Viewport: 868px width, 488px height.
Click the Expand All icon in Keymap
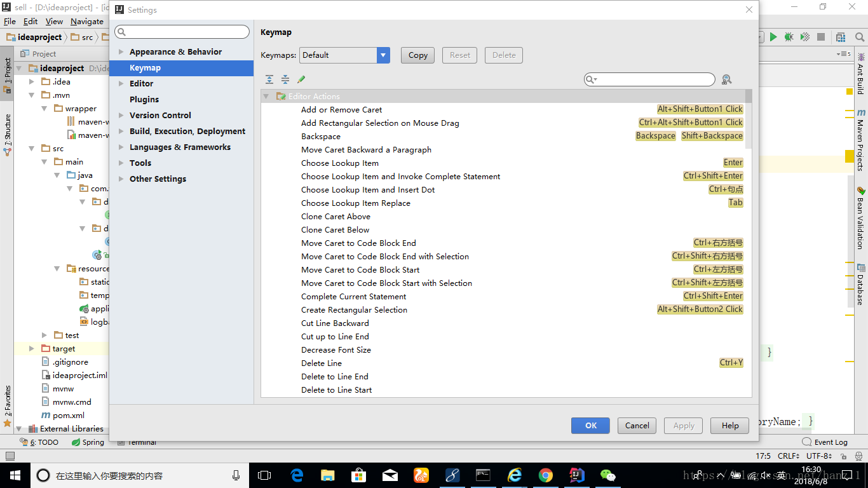coord(269,79)
